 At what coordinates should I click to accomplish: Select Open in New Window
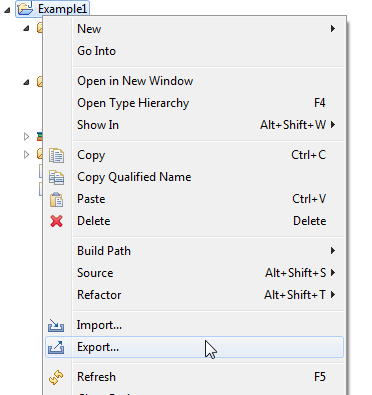pyautogui.click(x=195, y=81)
